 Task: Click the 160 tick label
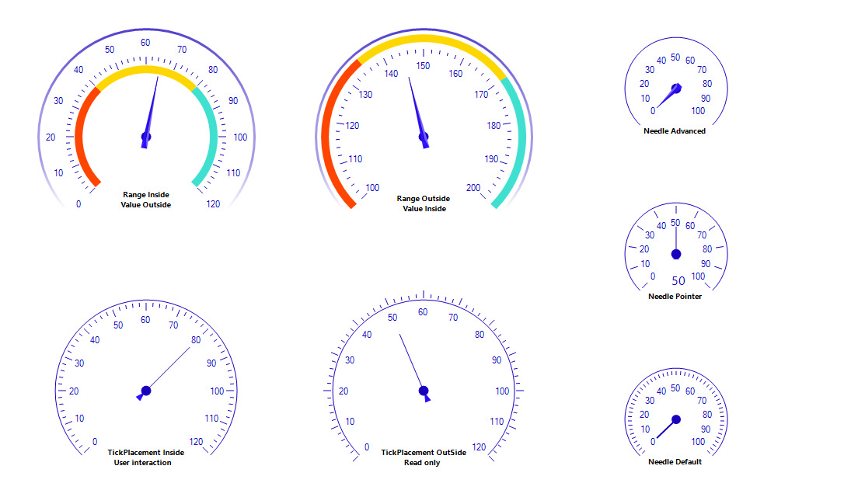click(455, 74)
